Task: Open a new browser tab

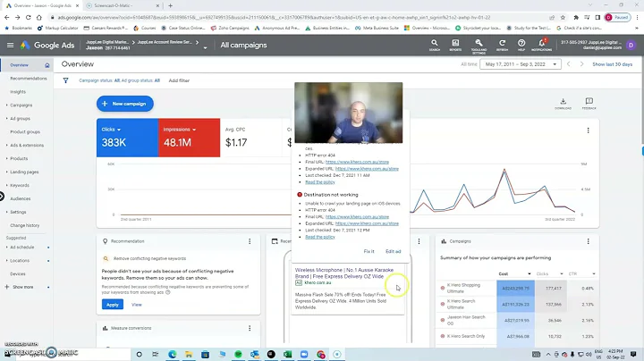Action: pyautogui.click(x=171, y=5)
